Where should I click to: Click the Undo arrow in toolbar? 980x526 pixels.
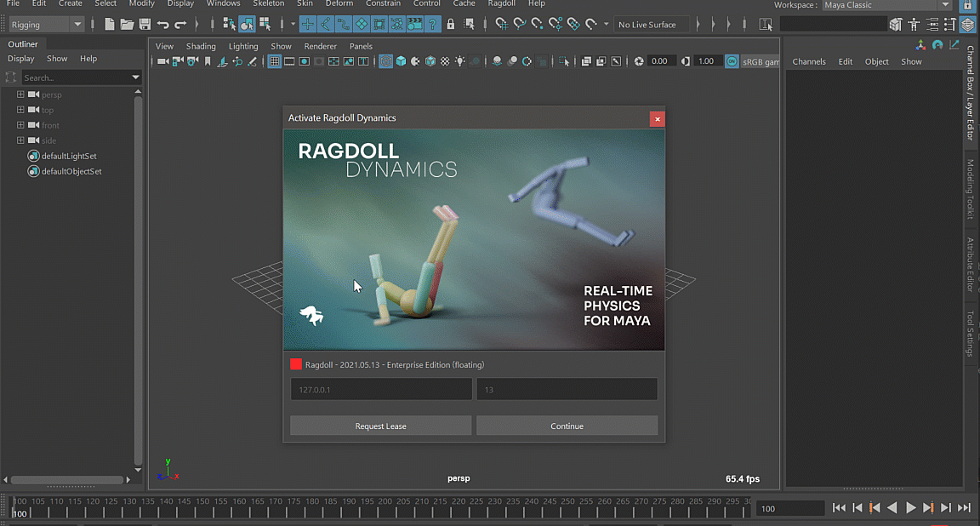click(162, 25)
